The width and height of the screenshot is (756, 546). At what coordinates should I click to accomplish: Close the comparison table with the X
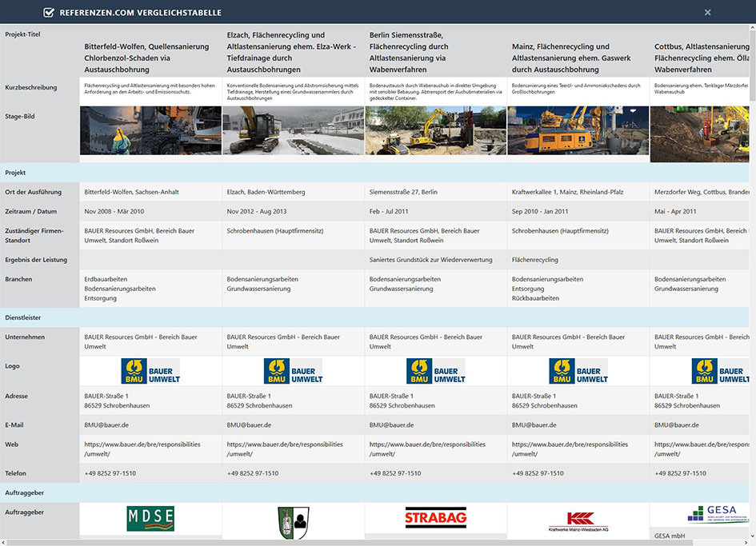pos(707,13)
